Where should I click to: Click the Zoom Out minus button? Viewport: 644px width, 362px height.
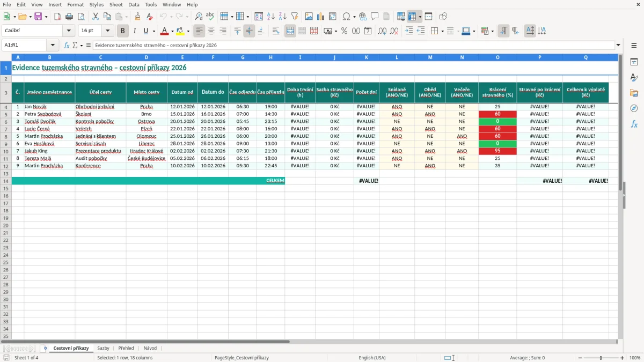pyautogui.click(x=580, y=358)
